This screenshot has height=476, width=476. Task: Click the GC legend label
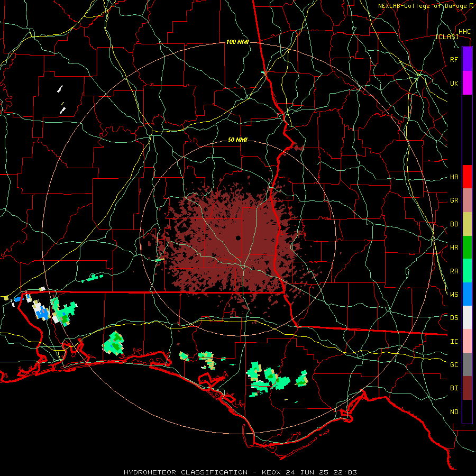click(x=454, y=365)
